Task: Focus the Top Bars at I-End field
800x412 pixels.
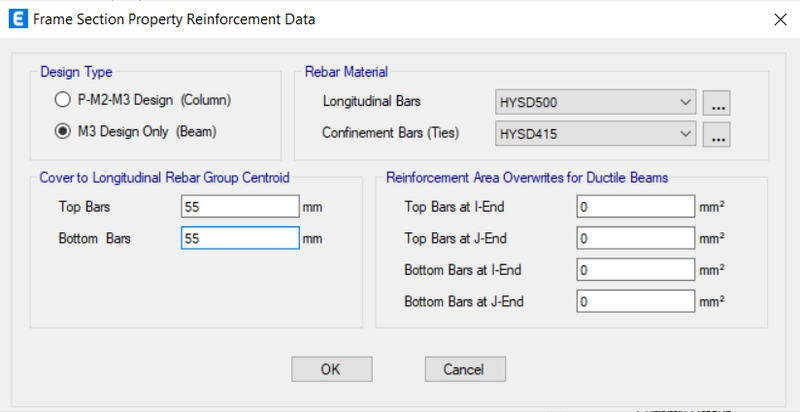Action: point(636,207)
